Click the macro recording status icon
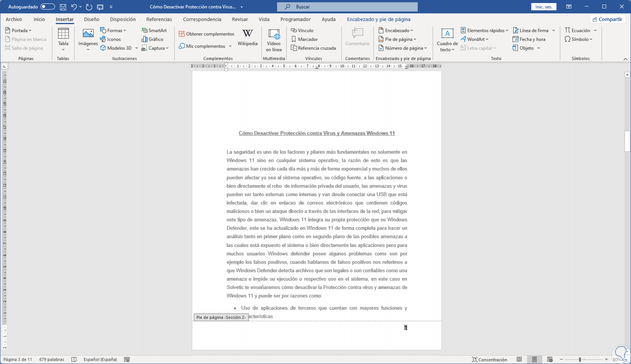The image size is (631, 364). point(127,359)
